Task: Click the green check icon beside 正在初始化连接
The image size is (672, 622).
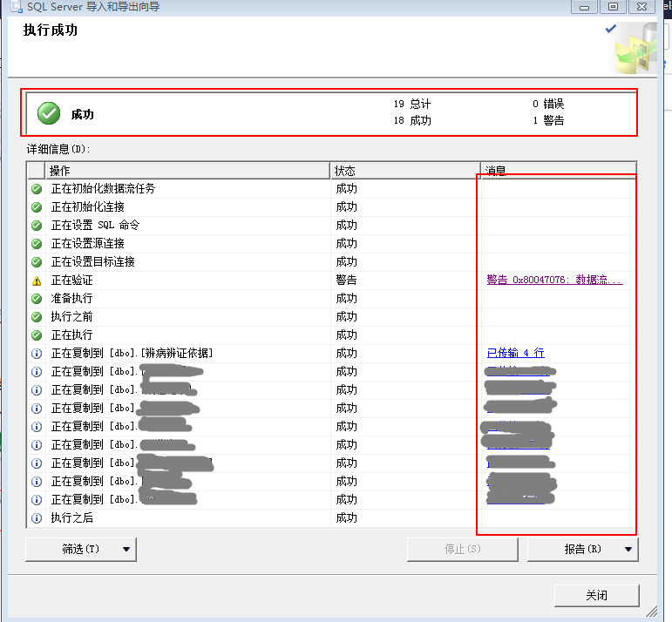Action: pos(37,207)
